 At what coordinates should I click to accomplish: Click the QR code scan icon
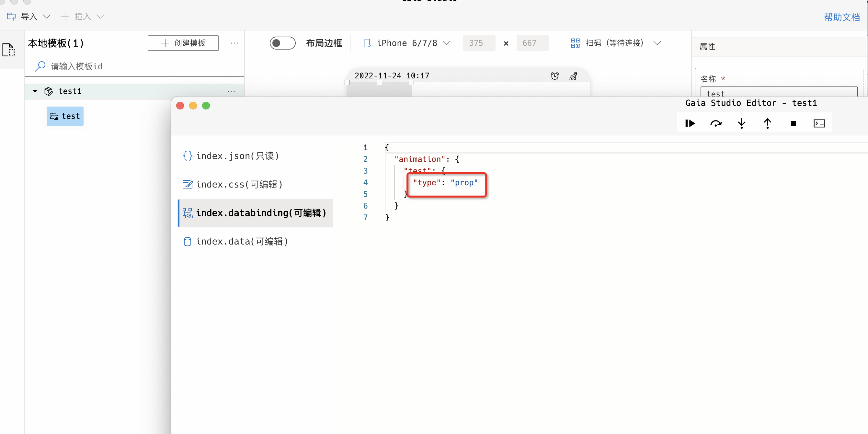coord(575,43)
